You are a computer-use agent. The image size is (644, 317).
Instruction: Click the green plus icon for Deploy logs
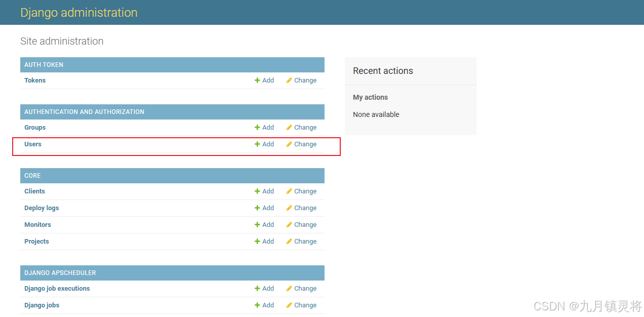point(257,208)
